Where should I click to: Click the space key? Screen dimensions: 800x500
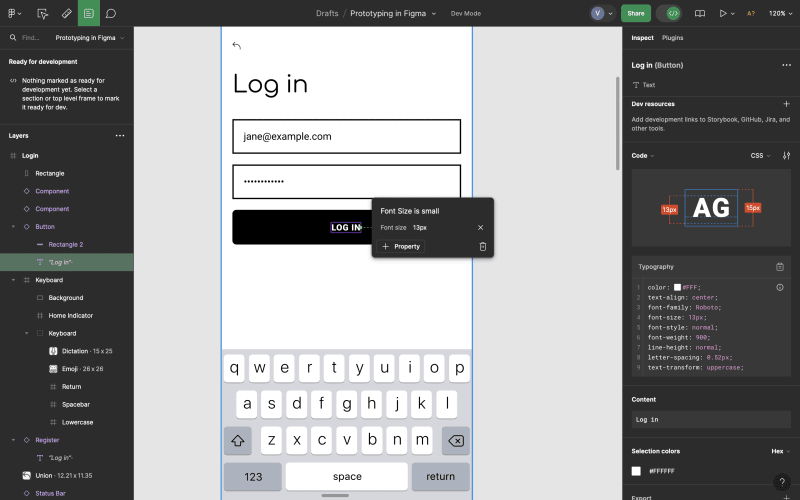(347, 477)
